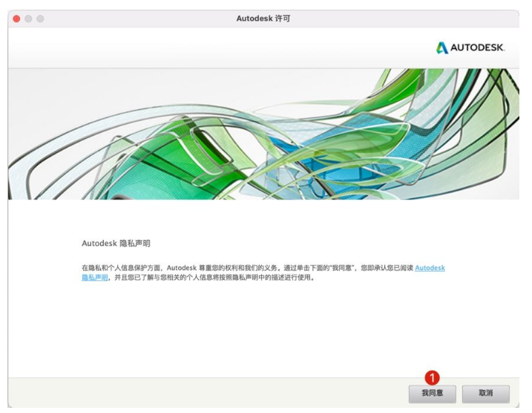The width and height of the screenshot is (532, 413).
Task: Minimize the Autodesk 许可 window
Action: (28, 19)
